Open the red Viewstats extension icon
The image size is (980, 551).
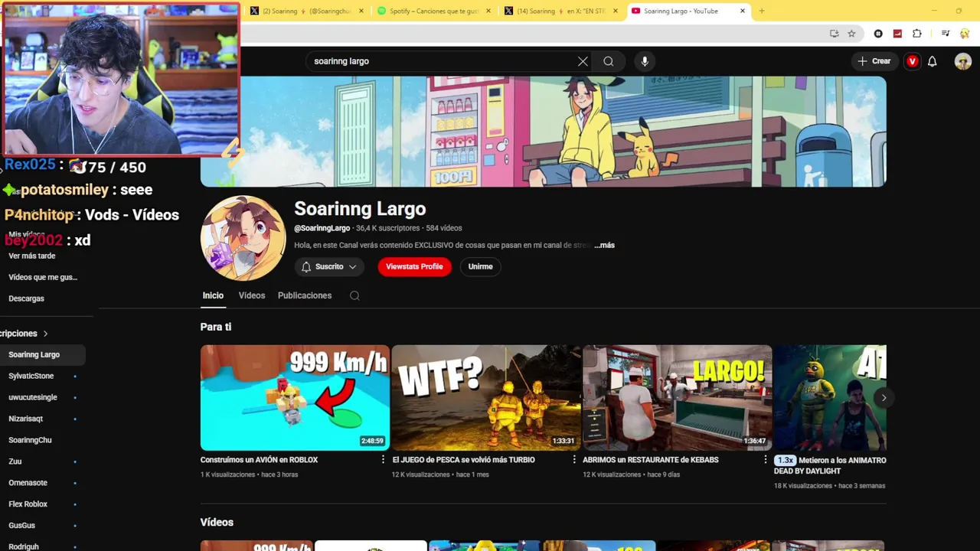point(912,61)
